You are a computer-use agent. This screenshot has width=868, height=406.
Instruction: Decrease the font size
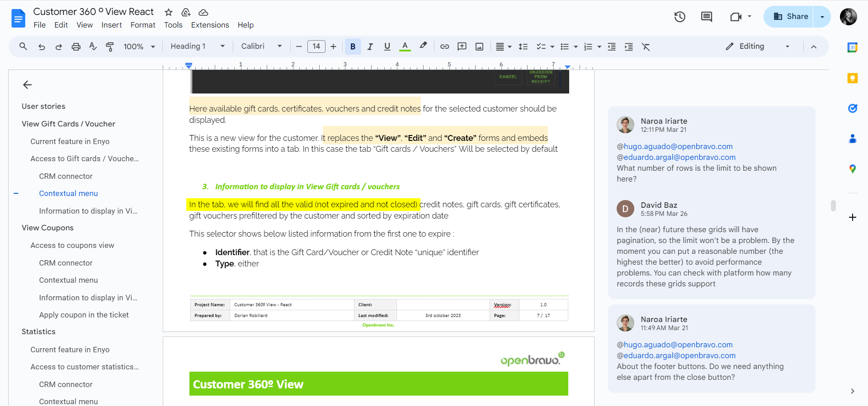(298, 47)
